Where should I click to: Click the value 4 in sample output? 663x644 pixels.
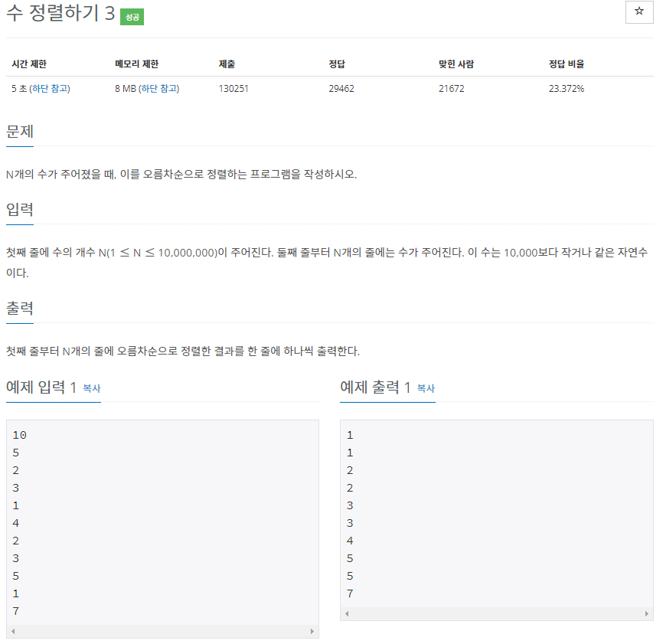pos(350,541)
